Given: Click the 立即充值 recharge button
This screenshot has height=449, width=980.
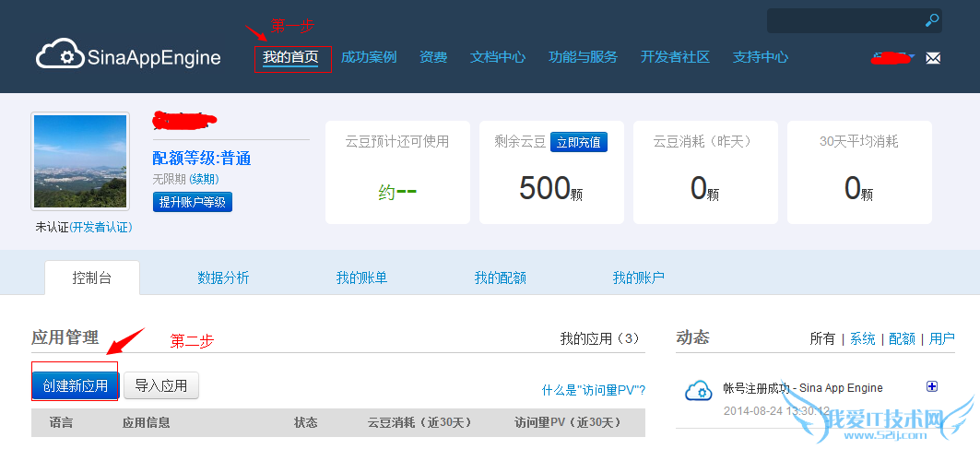Looking at the screenshot, I should click(x=579, y=142).
